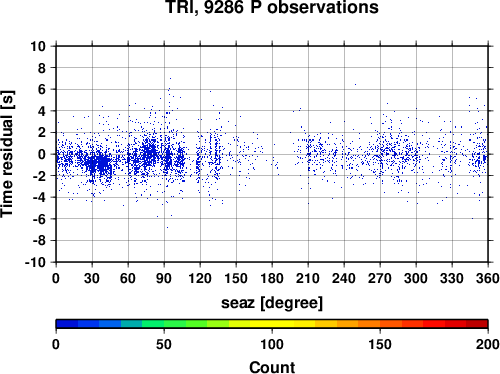
Task: Click the x-axis tick label 90
Action: (164, 278)
